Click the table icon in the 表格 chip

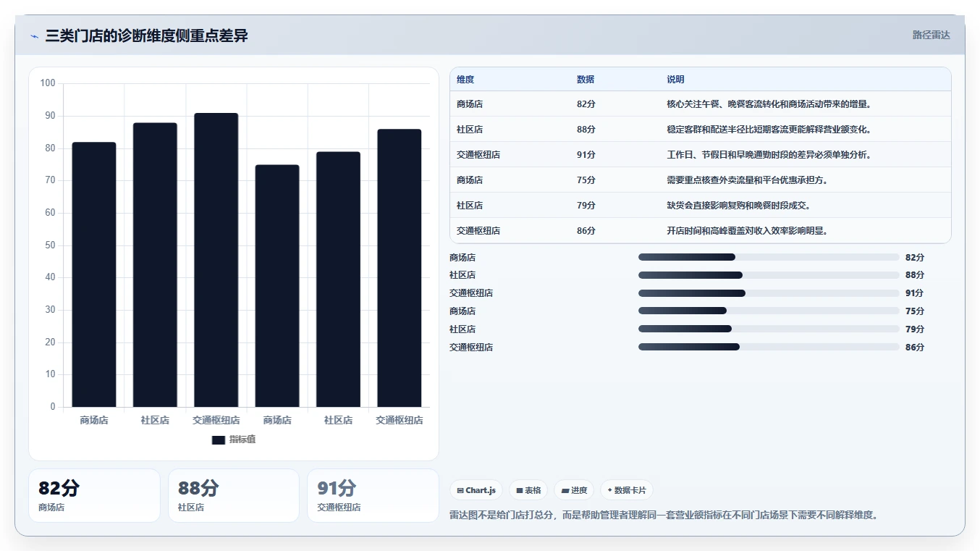pos(520,490)
